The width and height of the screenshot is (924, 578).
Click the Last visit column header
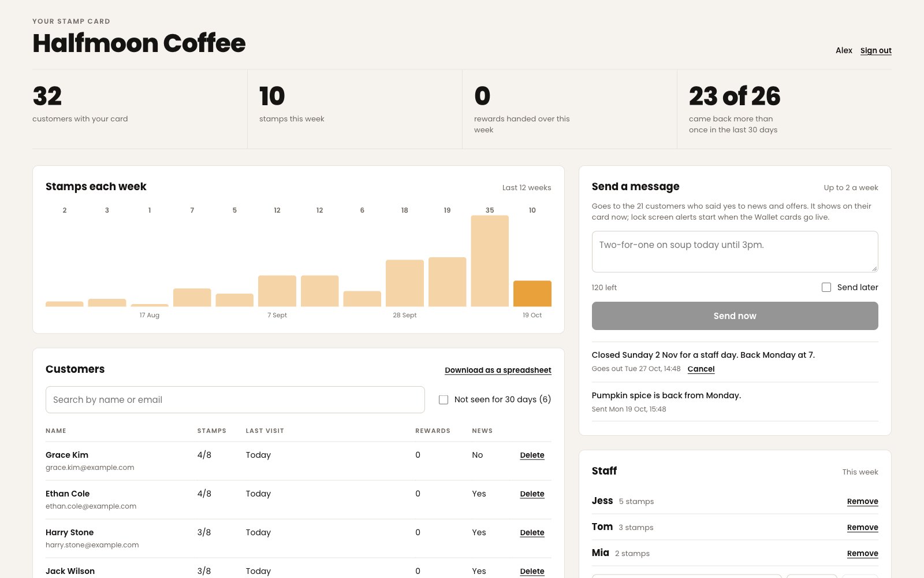[264, 431]
